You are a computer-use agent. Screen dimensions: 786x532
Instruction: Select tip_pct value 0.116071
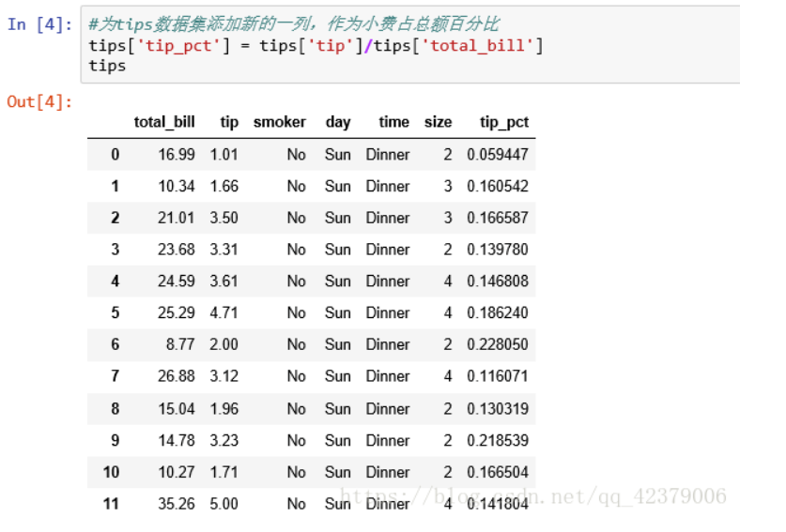[x=498, y=376]
